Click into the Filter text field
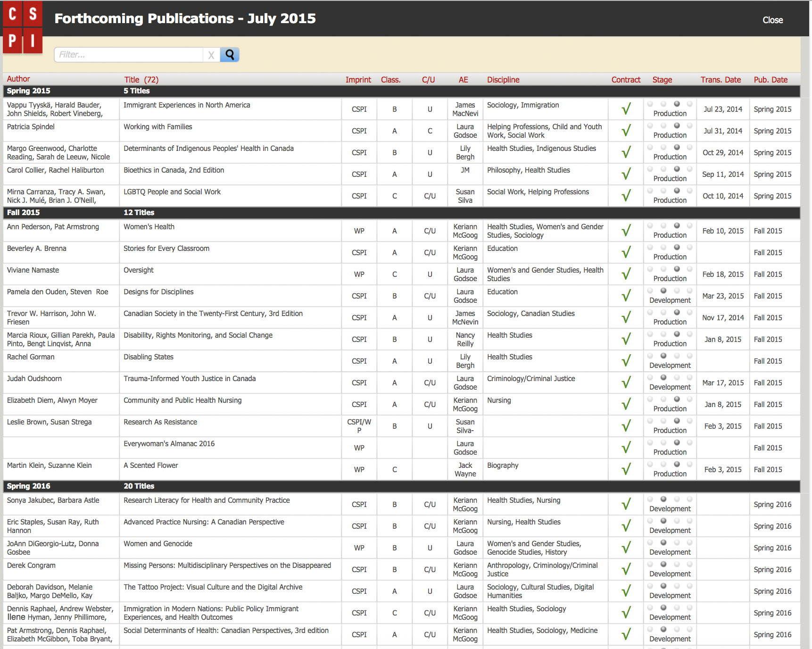812x649 pixels. [x=128, y=55]
